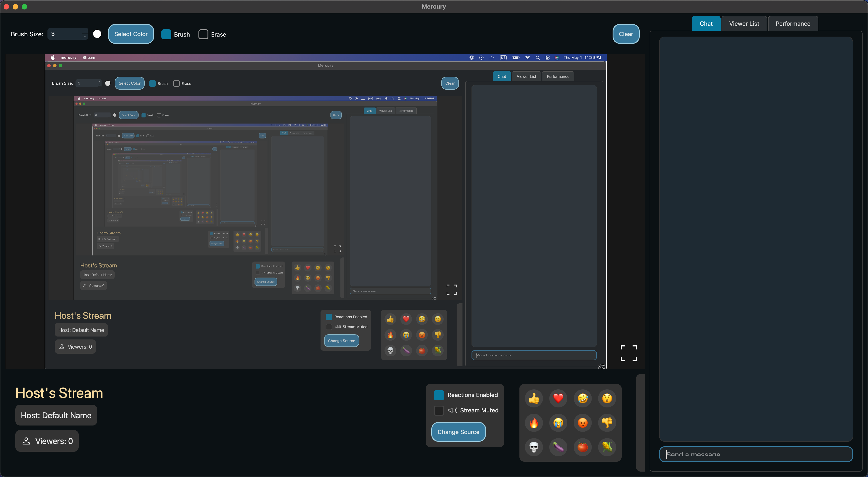Screen dimensions: 868x477
Task: Click the thumbs down reaction emoji
Action: [607, 423]
